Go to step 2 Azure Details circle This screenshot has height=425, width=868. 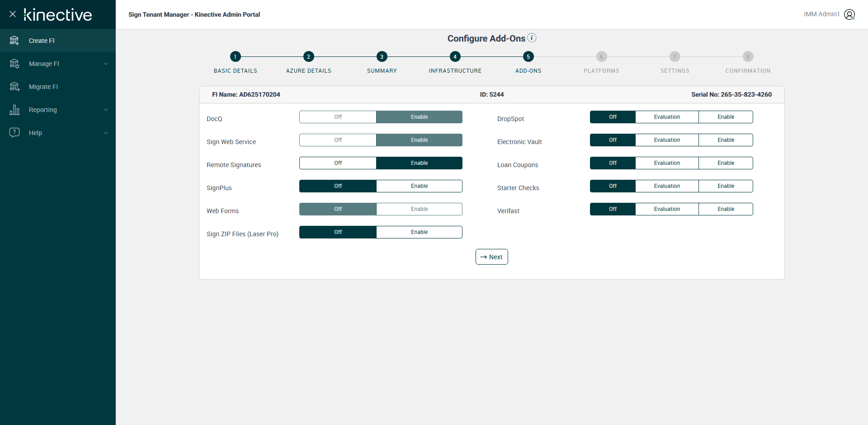[308, 56]
